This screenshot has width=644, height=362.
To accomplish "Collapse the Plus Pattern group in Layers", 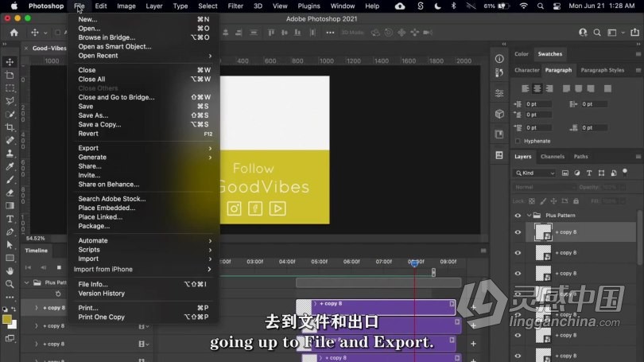I will coord(529,216).
